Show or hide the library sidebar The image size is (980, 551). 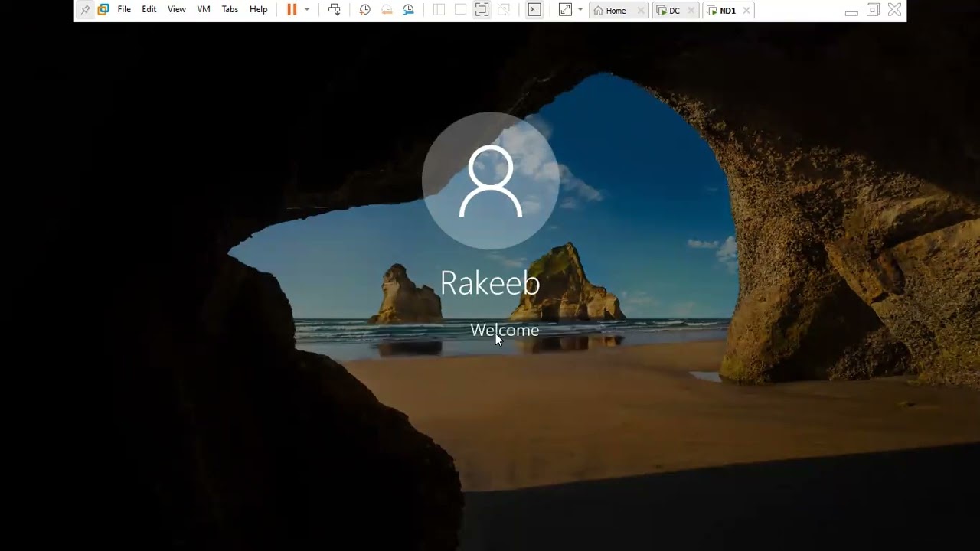(x=439, y=10)
